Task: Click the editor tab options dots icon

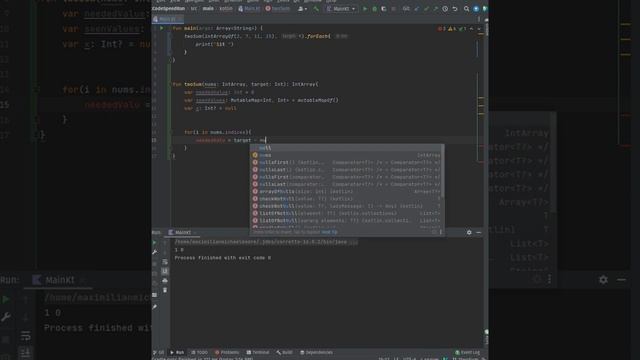Action: click(x=479, y=19)
